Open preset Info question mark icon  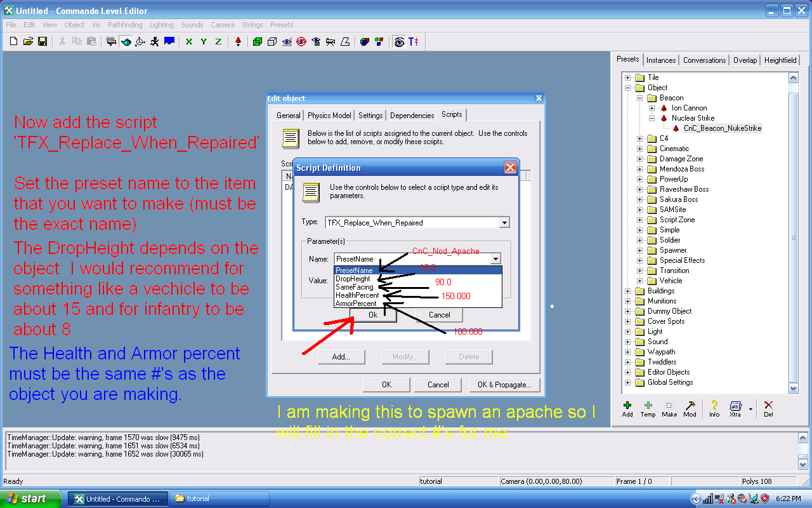click(714, 408)
